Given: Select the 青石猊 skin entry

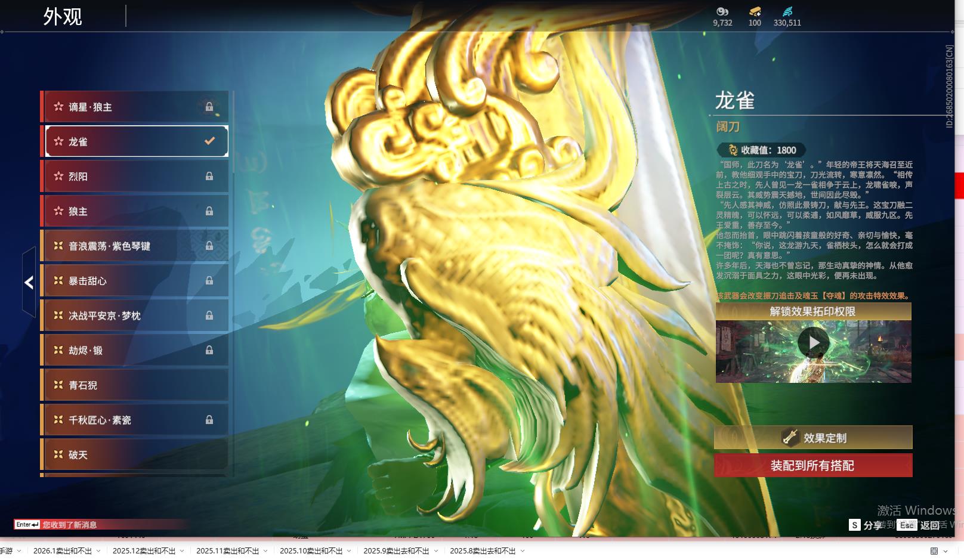Looking at the screenshot, I should tap(136, 385).
